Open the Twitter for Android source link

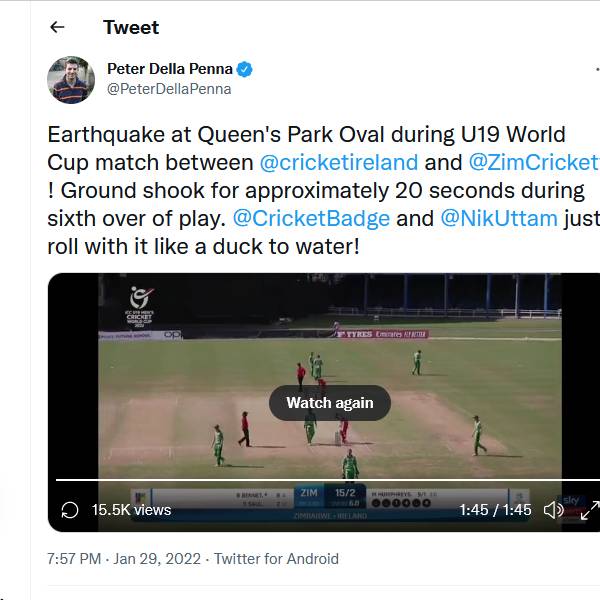click(276, 559)
